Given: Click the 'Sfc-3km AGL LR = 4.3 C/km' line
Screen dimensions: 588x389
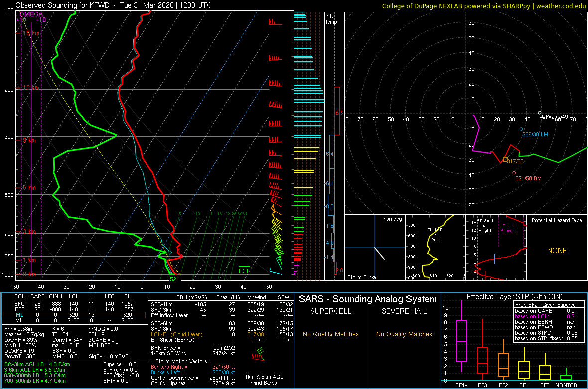Looking at the screenshot, I should (37, 364).
